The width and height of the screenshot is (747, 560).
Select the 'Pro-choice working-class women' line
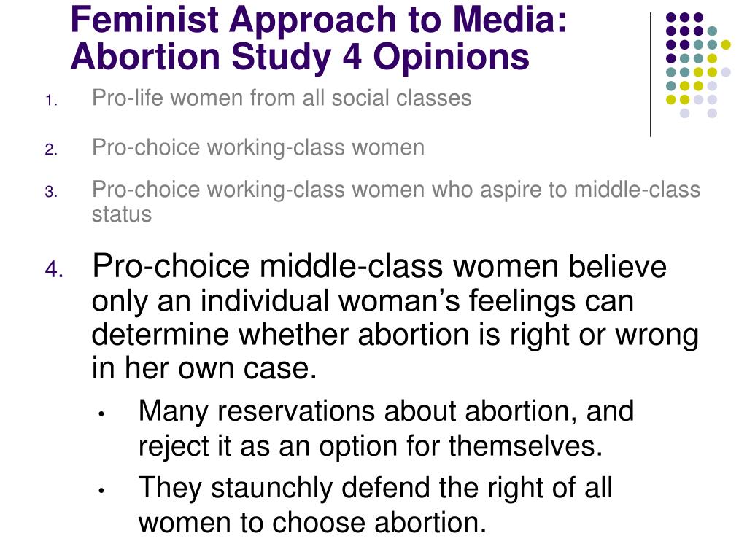pyautogui.click(x=258, y=147)
